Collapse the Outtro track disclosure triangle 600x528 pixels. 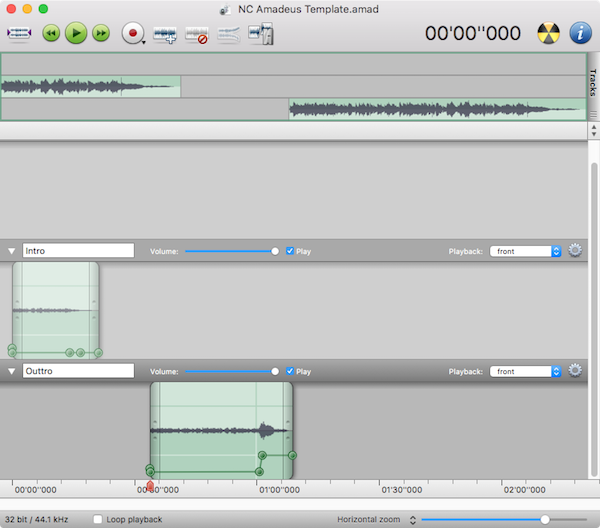point(11,371)
